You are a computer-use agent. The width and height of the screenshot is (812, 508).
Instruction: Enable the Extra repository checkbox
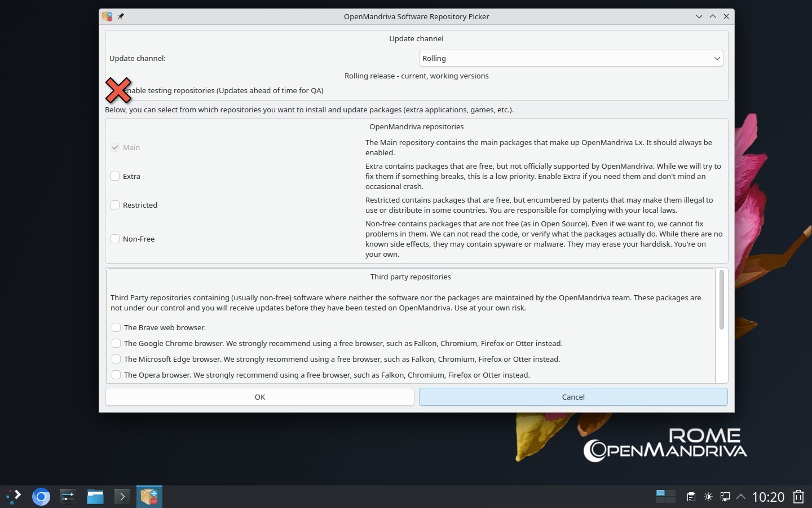tap(115, 176)
